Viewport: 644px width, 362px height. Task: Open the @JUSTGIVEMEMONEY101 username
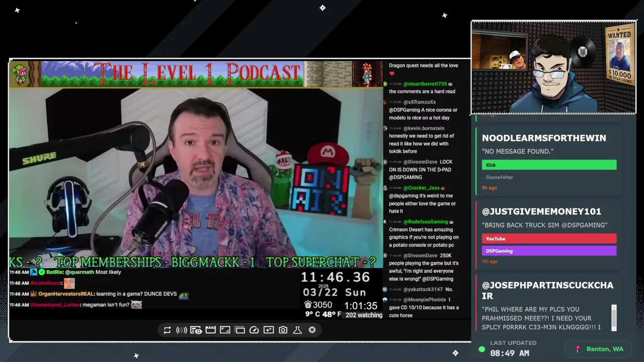pos(541,211)
